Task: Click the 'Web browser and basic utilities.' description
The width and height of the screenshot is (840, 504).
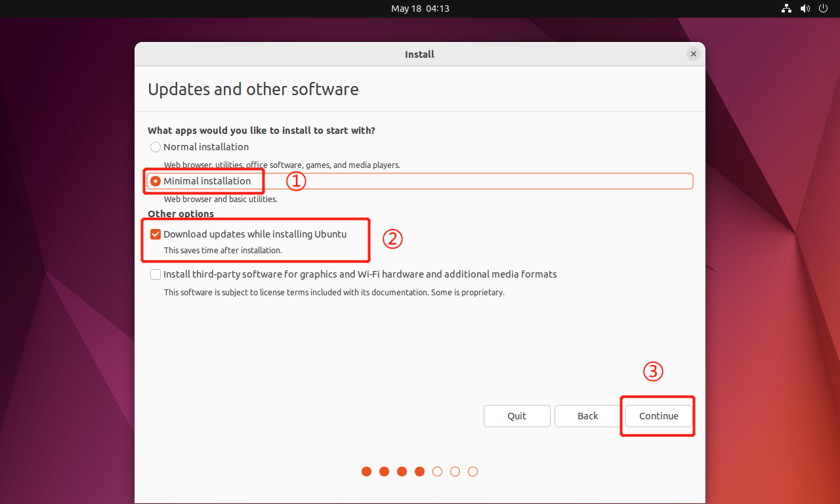Action: coord(220,199)
